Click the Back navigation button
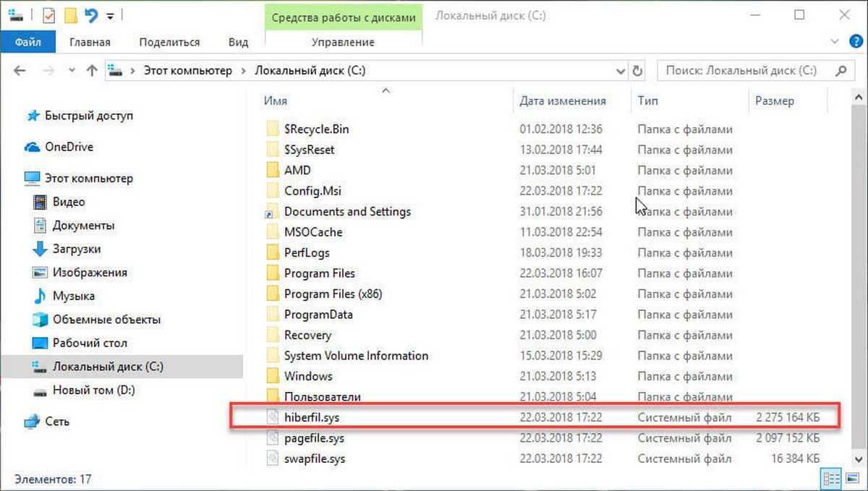This screenshot has height=491, width=868. click(19, 70)
